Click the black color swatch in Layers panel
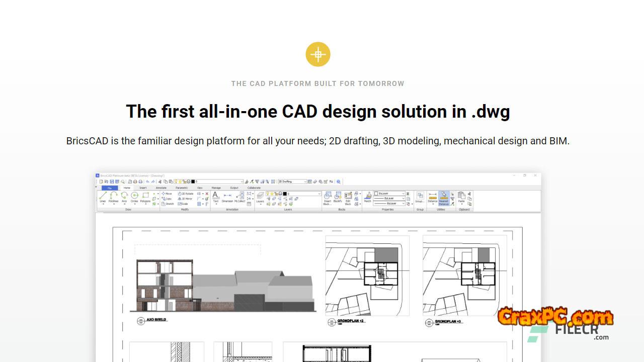Viewport: 644px width, 362px height. [x=284, y=194]
